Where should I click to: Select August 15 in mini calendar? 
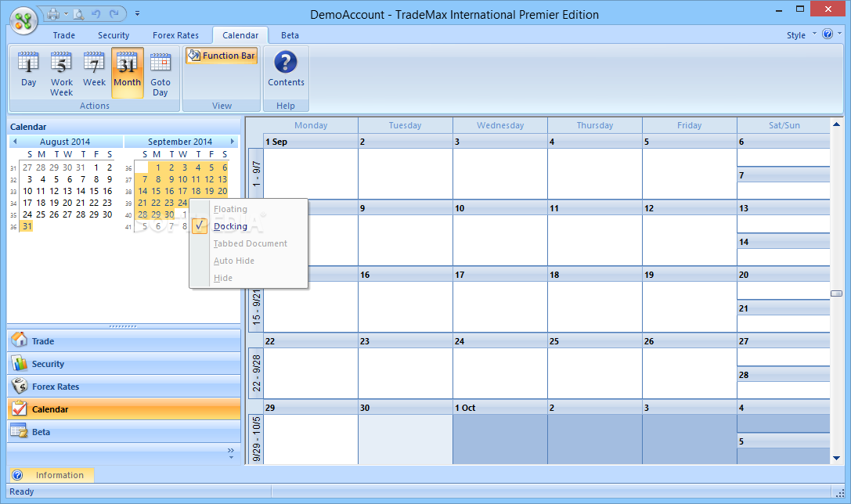pos(94,191)
